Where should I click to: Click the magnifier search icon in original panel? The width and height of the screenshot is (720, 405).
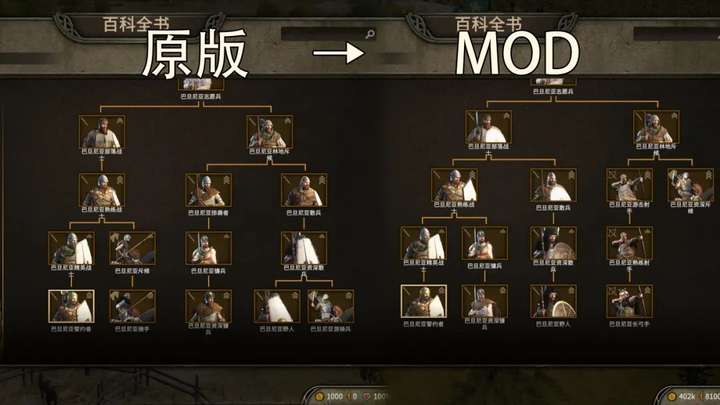[x=370, y=34]
